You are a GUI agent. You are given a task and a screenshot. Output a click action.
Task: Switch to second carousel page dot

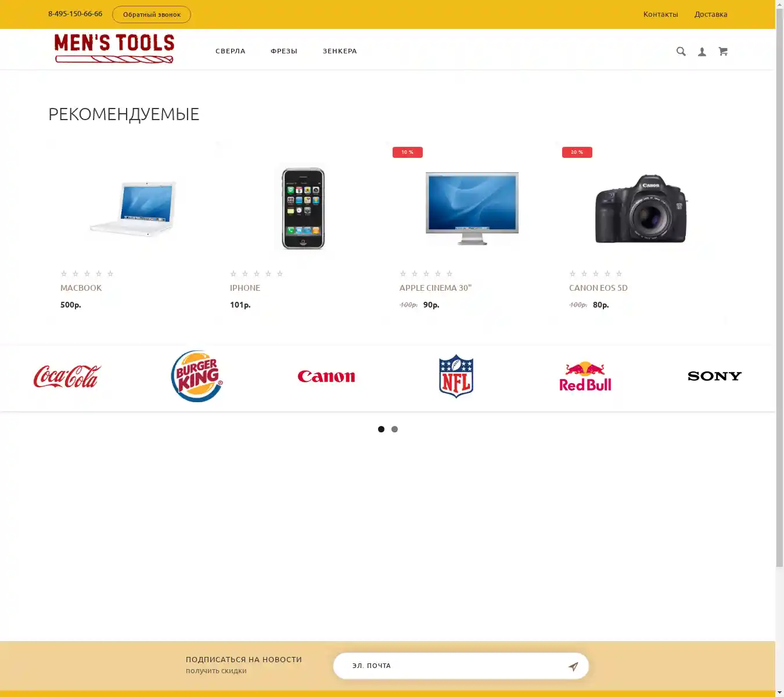tap(395, 429)
